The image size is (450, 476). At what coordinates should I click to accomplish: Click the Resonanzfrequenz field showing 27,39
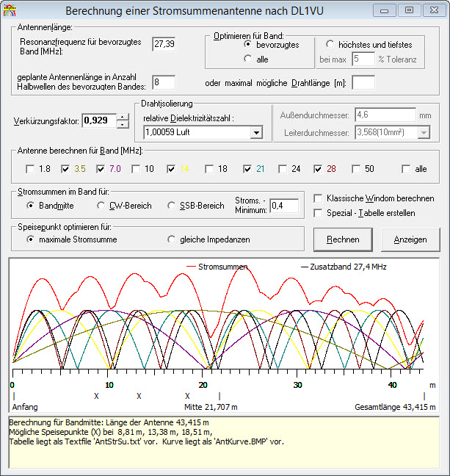pyautogui.click(x=164, y=44)
